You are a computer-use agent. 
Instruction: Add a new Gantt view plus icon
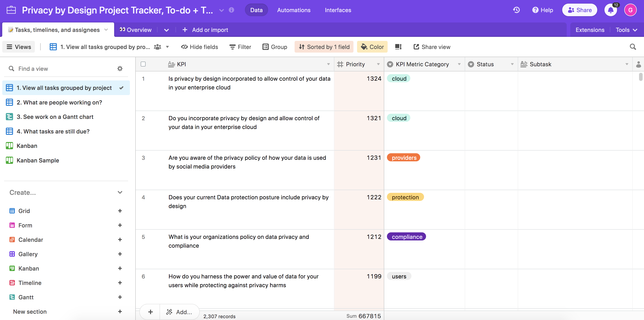120,297
